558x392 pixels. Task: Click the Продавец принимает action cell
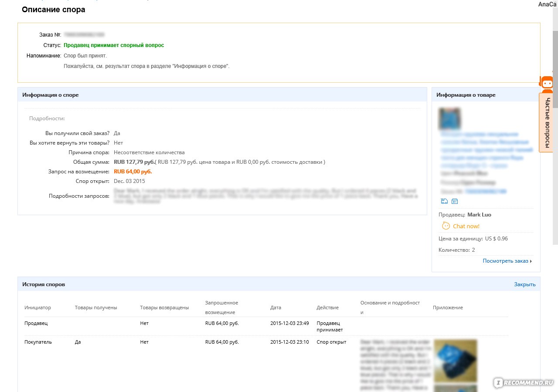click(330, 327)
